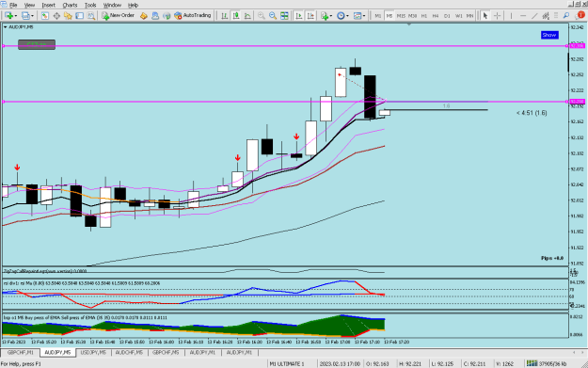588x368 pixels.
Task: Switch chart to line chart style
Action: pyautogui.click(x=247, y=15)
